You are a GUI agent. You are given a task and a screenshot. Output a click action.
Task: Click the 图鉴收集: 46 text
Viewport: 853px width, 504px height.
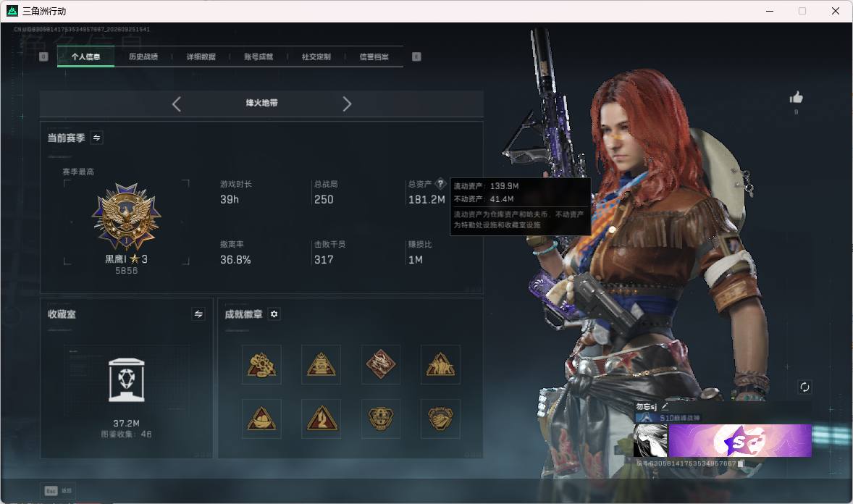click(126, 434)
